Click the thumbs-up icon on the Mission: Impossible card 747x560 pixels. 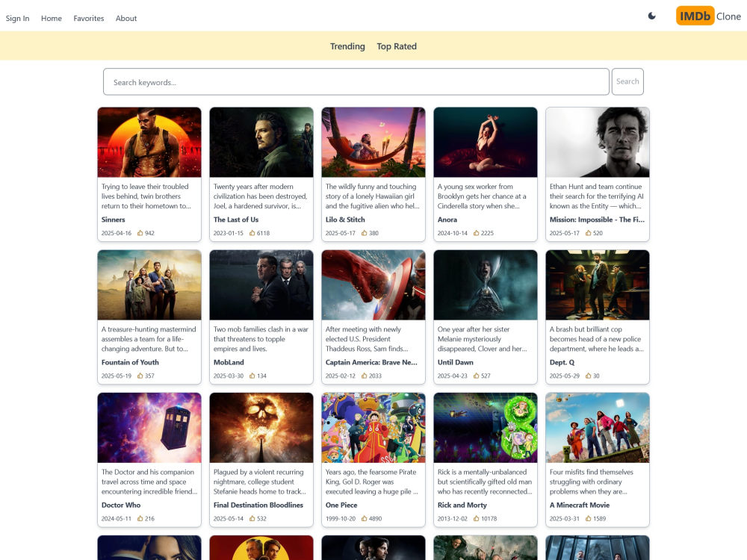[x=589, y=233]
